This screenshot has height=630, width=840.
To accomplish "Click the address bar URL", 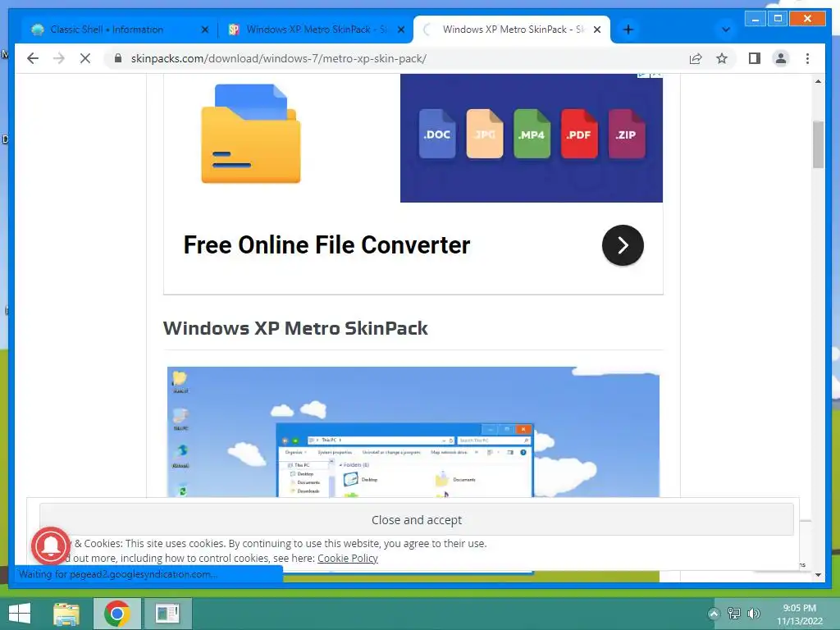I will 279,58.
